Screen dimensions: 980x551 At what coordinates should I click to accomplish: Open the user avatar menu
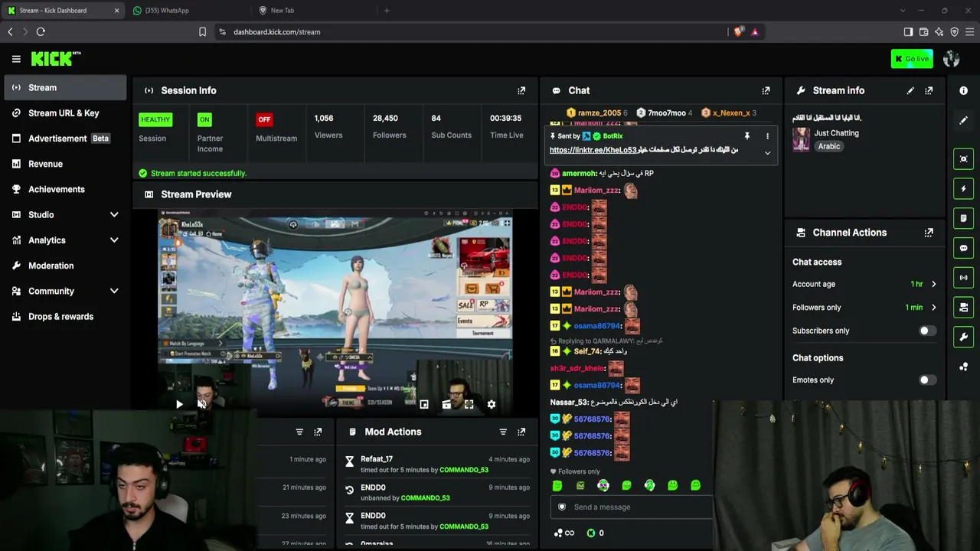point(952,59)
